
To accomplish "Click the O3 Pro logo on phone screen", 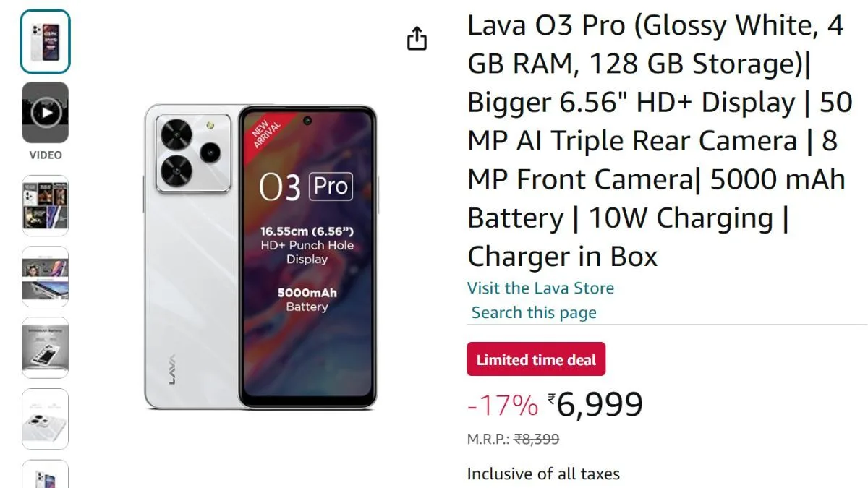I will [x=306, y=187].
